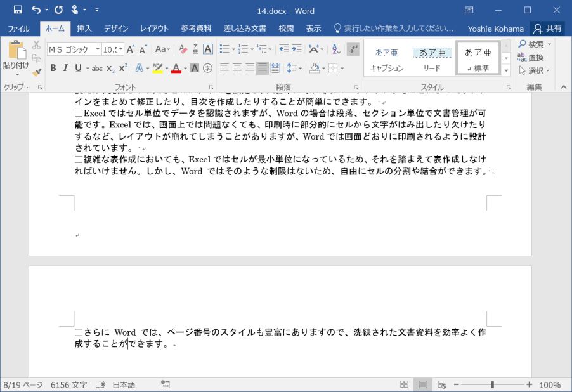Image resolution: width=572 pixels, height=392 pixels.
Task: Switch to 参考資料 tab
Action: point(196,29)
